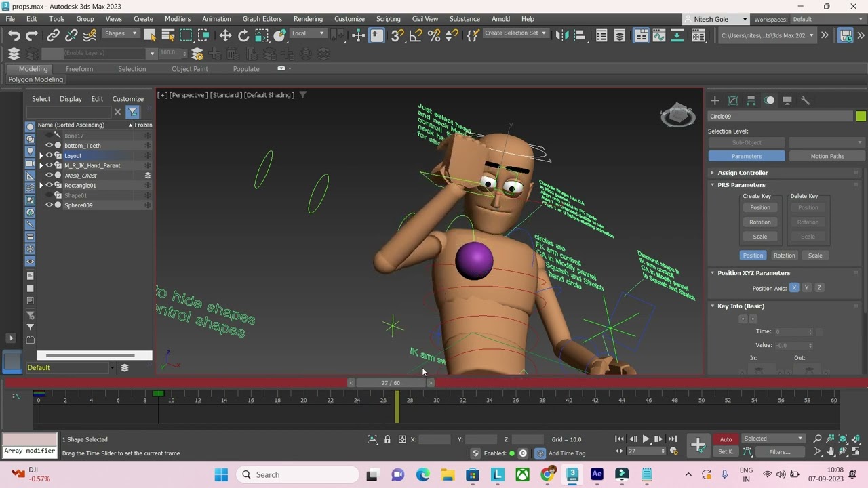The image size is (868, 488).
Task: Click the Play Animation button
Action: 646,439
